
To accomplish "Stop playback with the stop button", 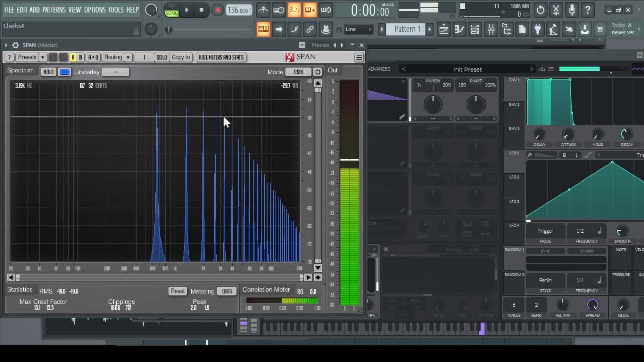I will coord(201,10).
